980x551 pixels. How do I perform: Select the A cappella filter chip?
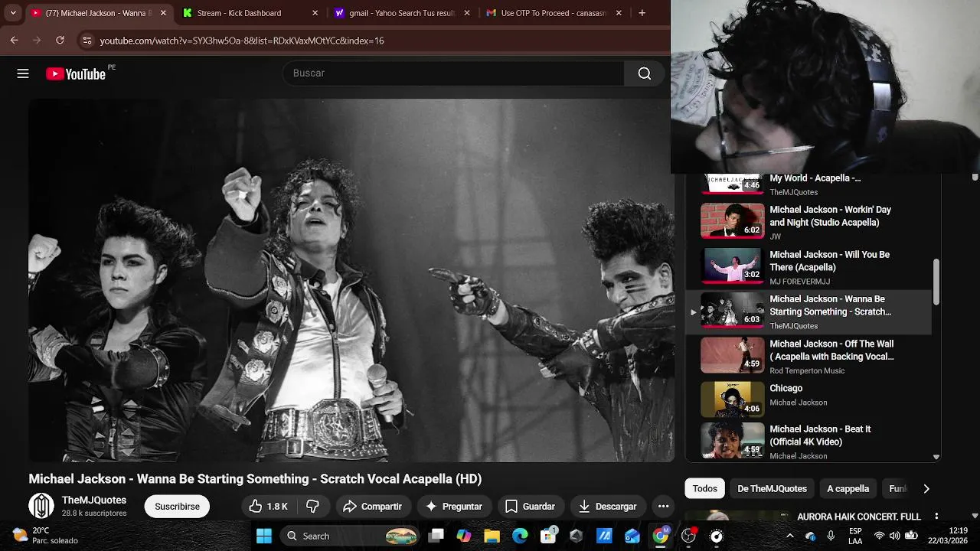pyautogui.click(x=848, y=488)
